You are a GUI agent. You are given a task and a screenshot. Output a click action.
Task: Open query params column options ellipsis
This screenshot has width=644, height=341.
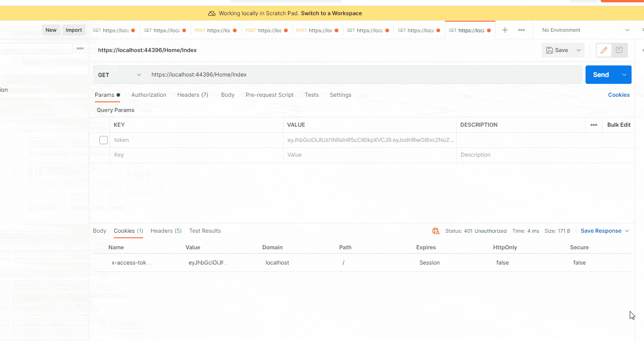[x=594, y=125]
